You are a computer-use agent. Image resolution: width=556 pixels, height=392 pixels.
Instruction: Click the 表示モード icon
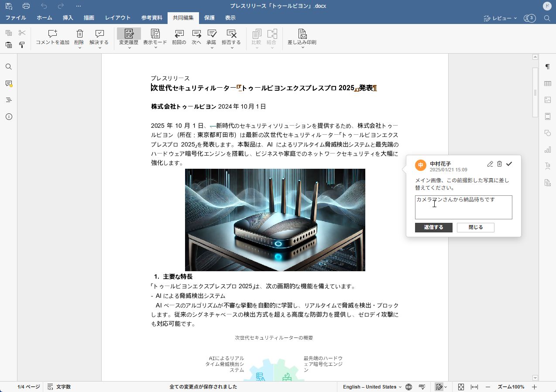tap(155, 34)
